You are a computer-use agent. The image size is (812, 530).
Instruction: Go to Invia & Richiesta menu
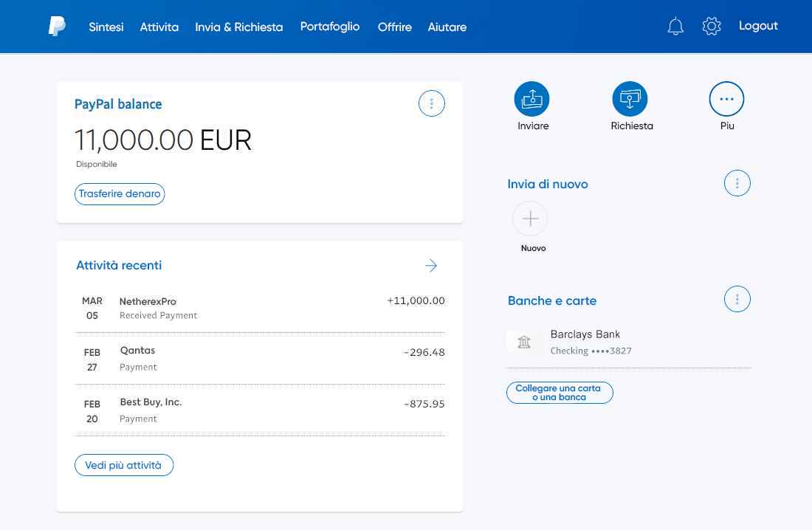[238, 27]
